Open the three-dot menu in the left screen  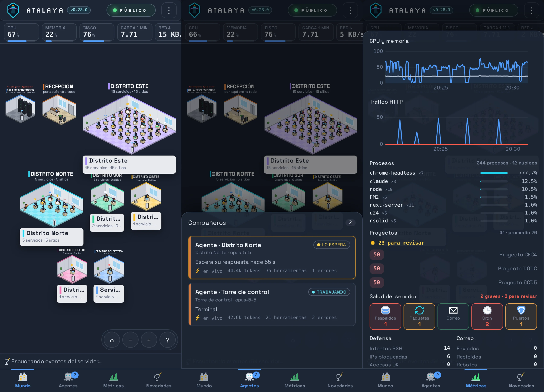point(169,10)
